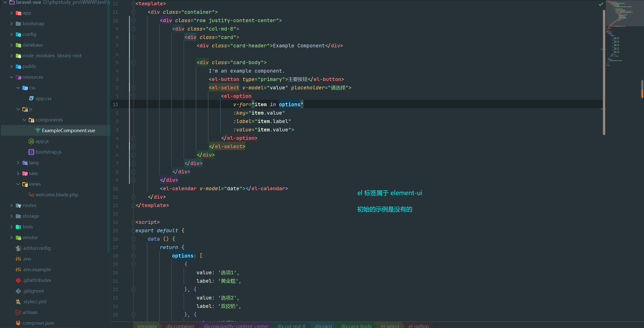Select div.card-body breadcrumb item
The width and height of the screenshot is (644, 328).
[x=356, y=326]
